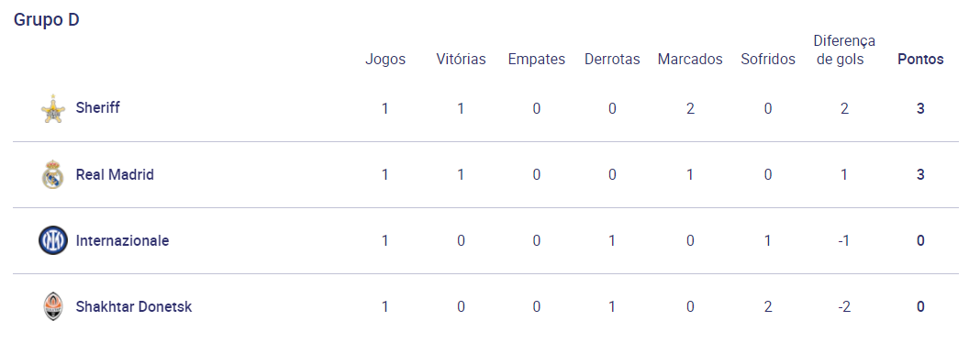980x343 pixels.
Task: Open the Real Madrid team link
Action: point(115,174)
